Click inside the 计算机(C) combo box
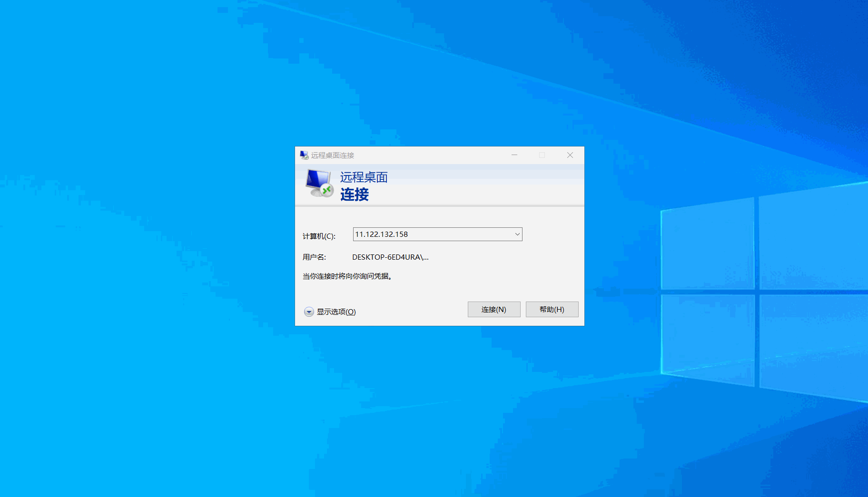 click(x=428, y=234)
